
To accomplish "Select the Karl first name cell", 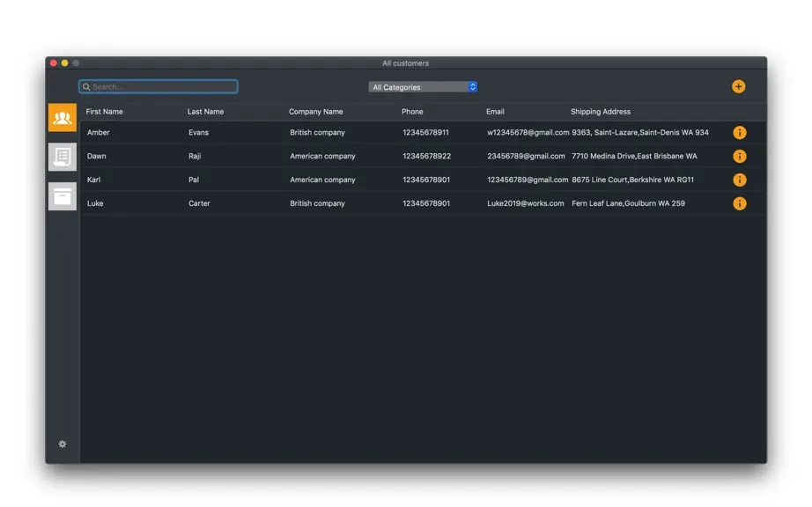I will pyautogui.click(x=93, y=180).
